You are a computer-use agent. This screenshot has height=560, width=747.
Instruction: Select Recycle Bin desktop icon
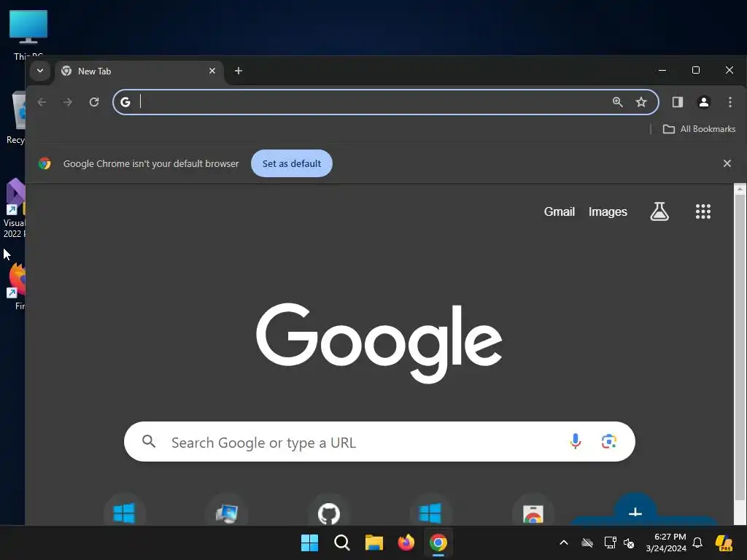click(x=16, y=117)
